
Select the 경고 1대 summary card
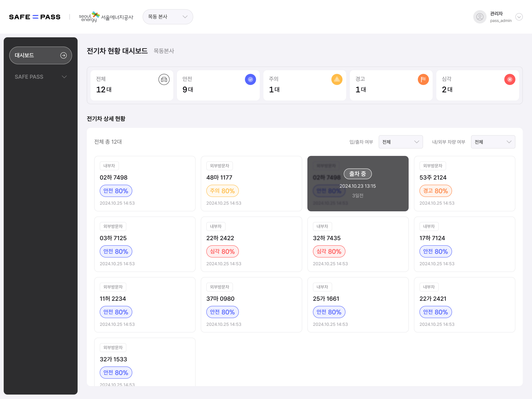click(391, 85)
